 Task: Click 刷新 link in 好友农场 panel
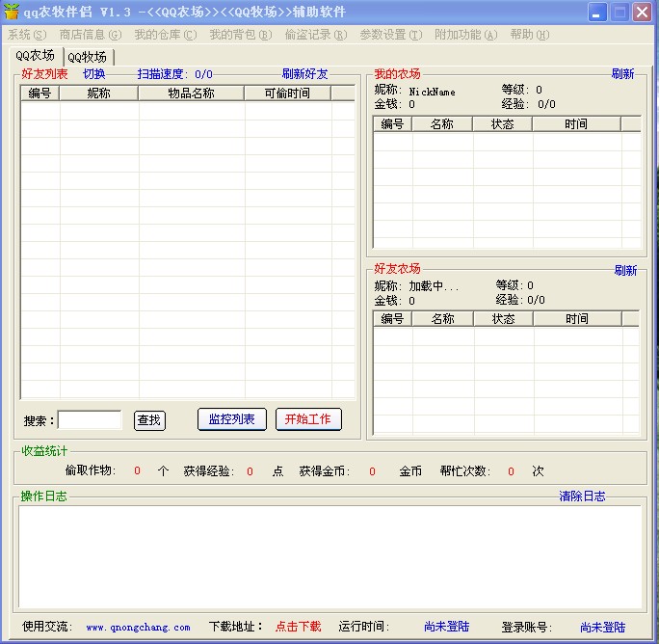click(625, 270)
